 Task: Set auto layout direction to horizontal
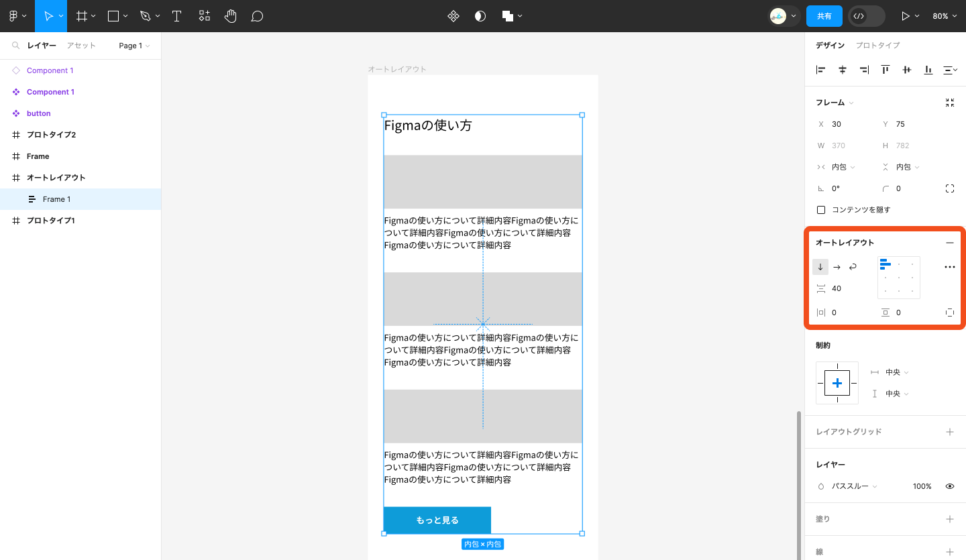[x=837, y=267]
